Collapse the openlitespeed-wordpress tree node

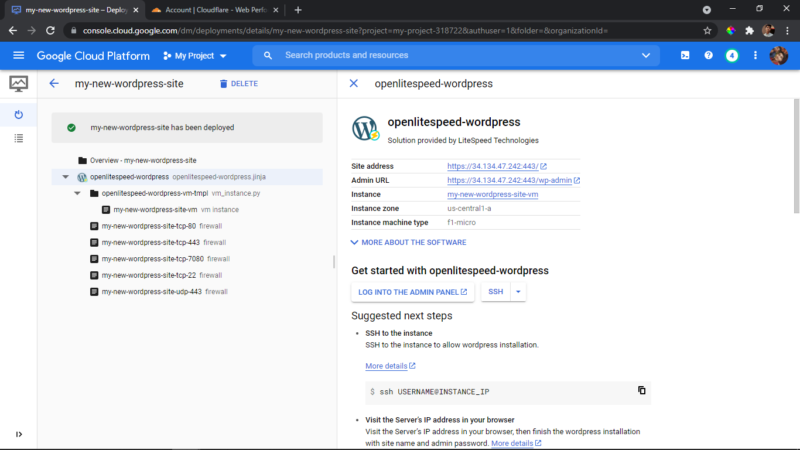[65, 177]
